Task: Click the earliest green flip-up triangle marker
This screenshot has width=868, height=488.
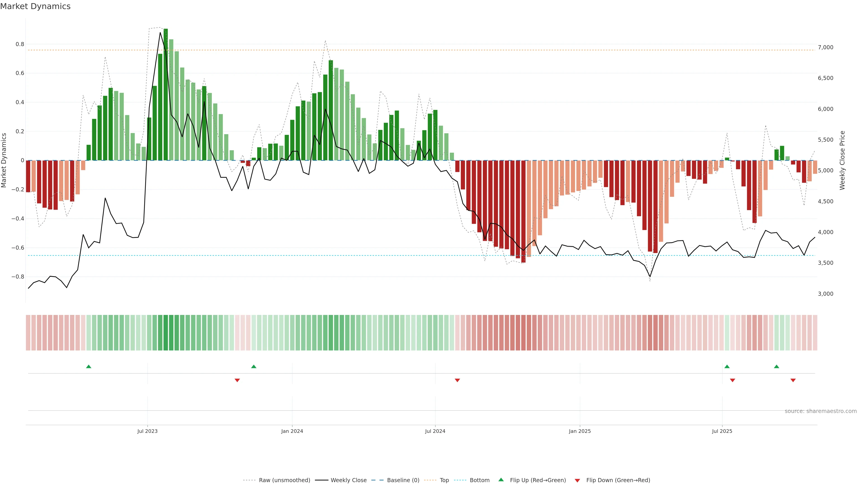Action: [x=89, y=366]
